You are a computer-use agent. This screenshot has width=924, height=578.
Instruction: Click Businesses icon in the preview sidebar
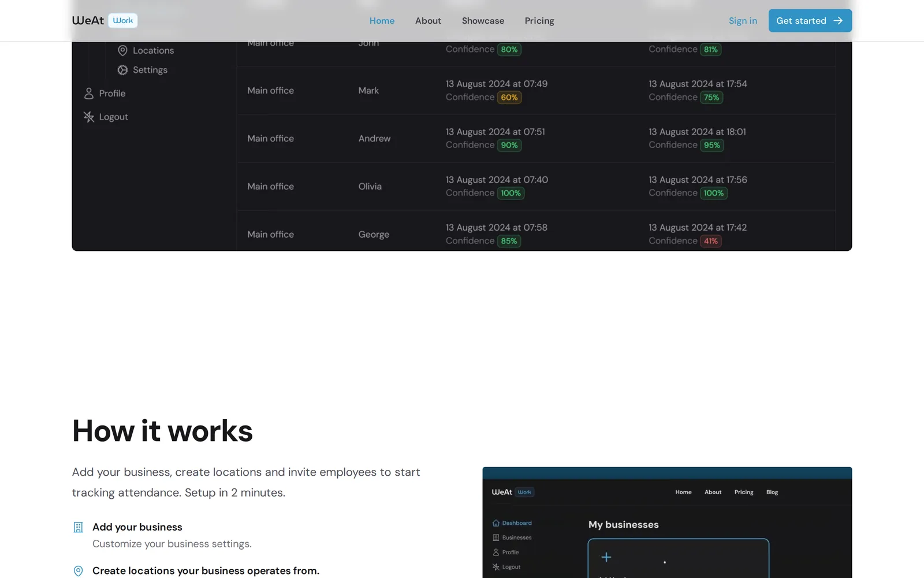point(495,538)
